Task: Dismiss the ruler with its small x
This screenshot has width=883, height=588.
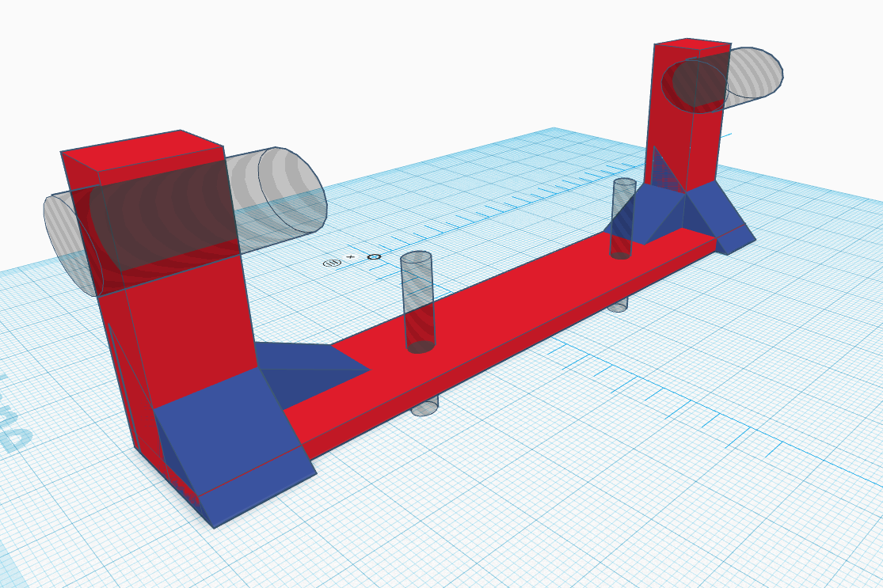Action: pos(351,257)
